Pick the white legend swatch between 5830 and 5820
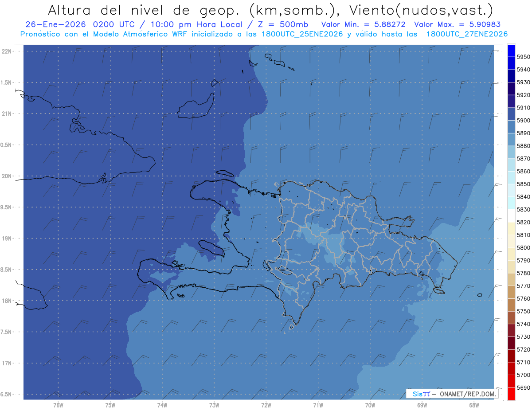 click(x=511, y=215)
